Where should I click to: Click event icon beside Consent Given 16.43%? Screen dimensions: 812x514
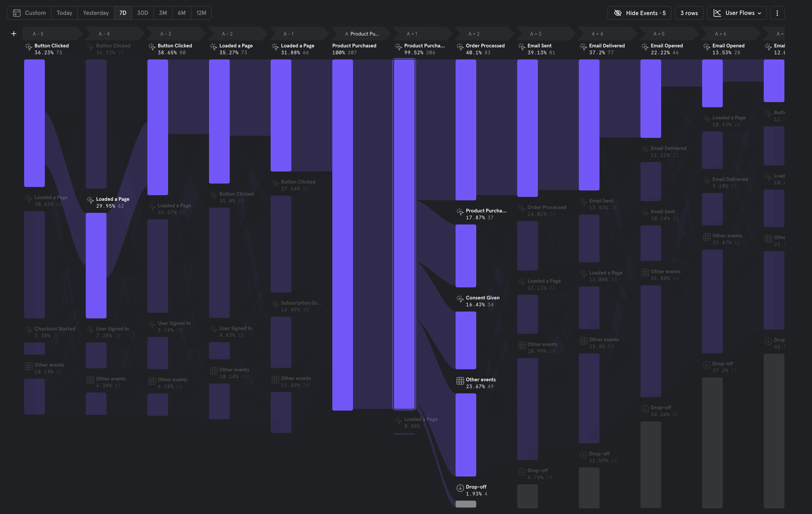pyautogui.click(x=460, y=299)
